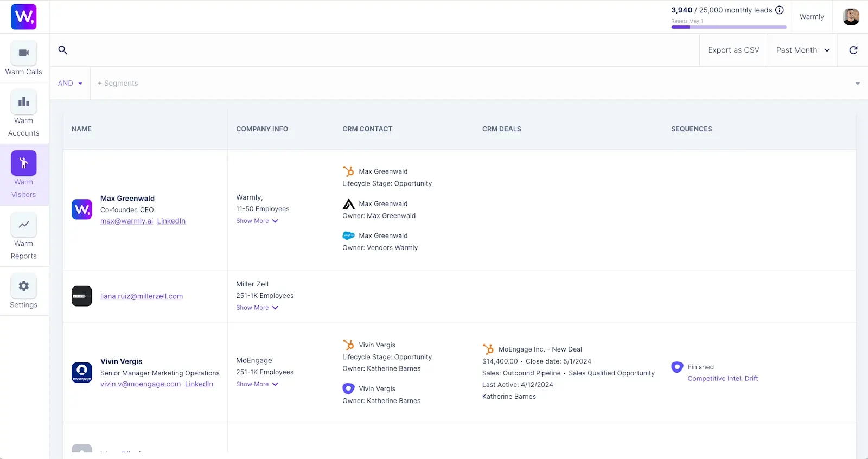Go to Warm Accounts section
Screen dimensions: 868x459
(24, 114)
